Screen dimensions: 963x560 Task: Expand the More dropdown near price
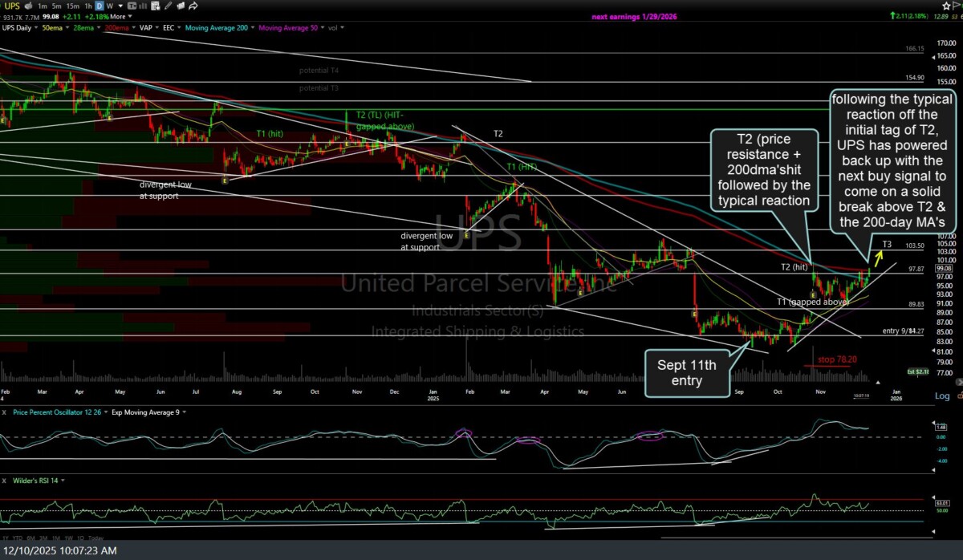[119, 16]
